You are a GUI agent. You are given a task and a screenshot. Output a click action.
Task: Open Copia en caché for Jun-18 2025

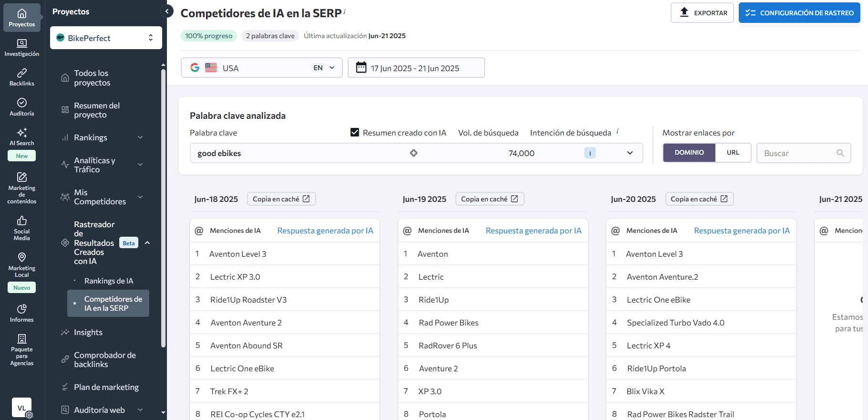click(x=281, y=199)
